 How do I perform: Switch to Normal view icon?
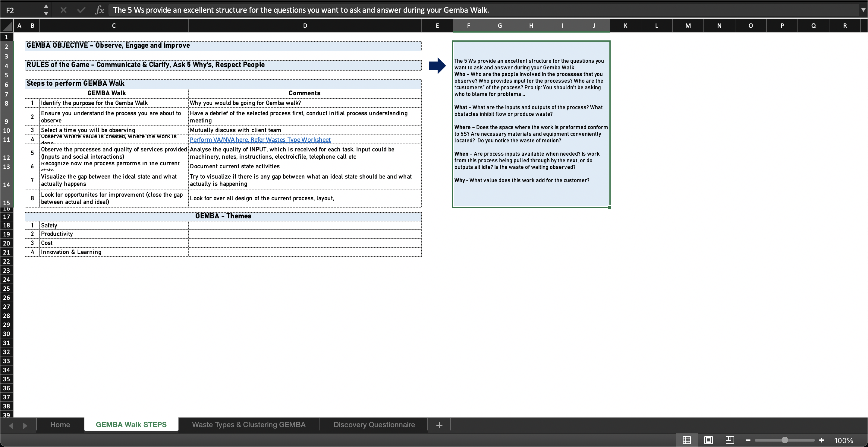click(x=686, y=440)
